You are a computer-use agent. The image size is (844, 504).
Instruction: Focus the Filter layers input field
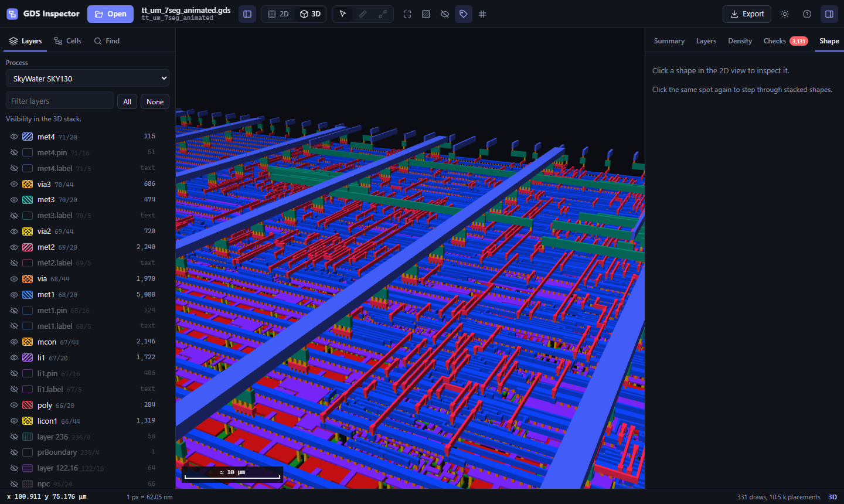[60, 101]
